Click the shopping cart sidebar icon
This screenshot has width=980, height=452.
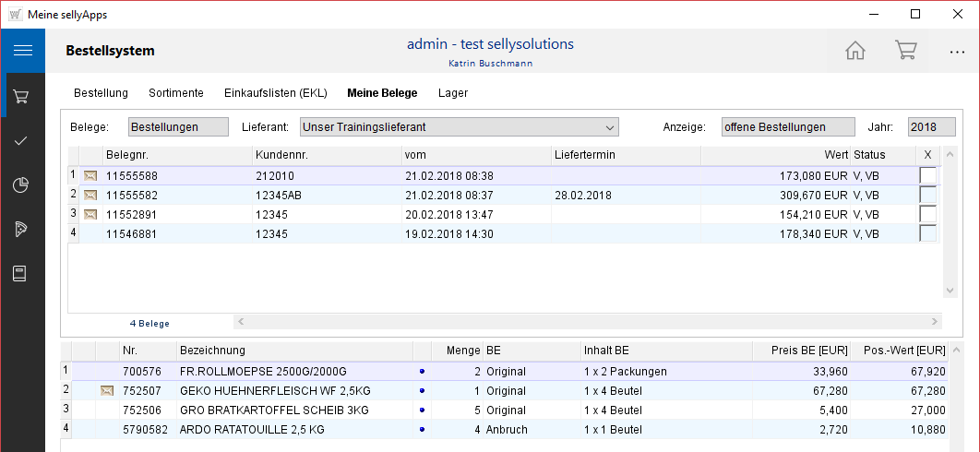[x=22, y=96]
